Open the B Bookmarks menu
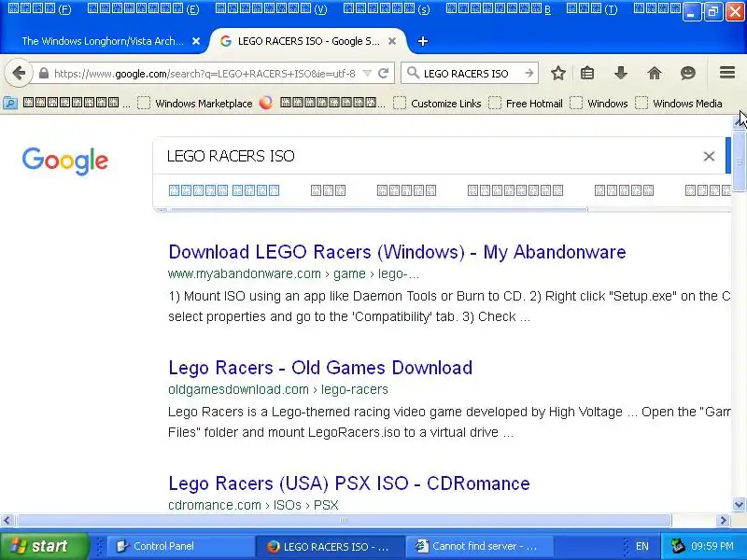Screen dimensions: 747x560 point(499,8)
